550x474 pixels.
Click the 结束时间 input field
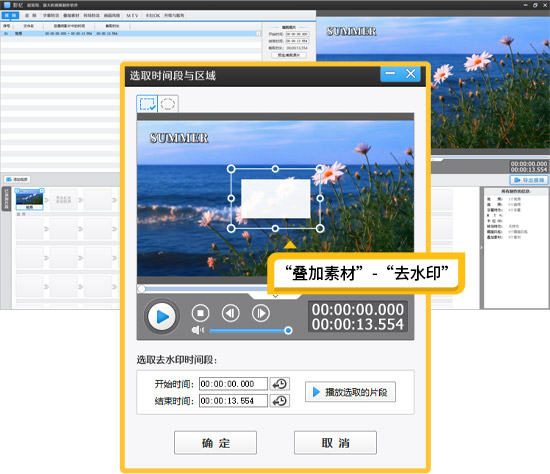tap(233, 401)
